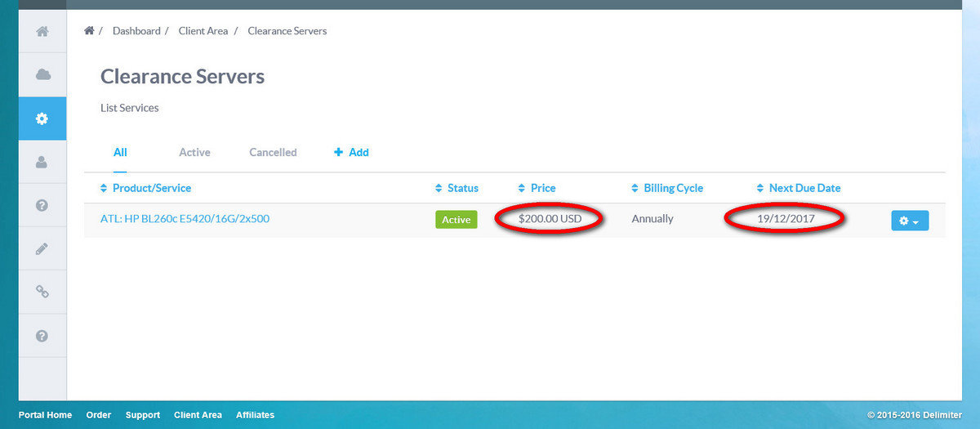Viewport: 980px width, 429px height.
Task: Click the pencil icon in the sidebar
Action: click(42, 248)
